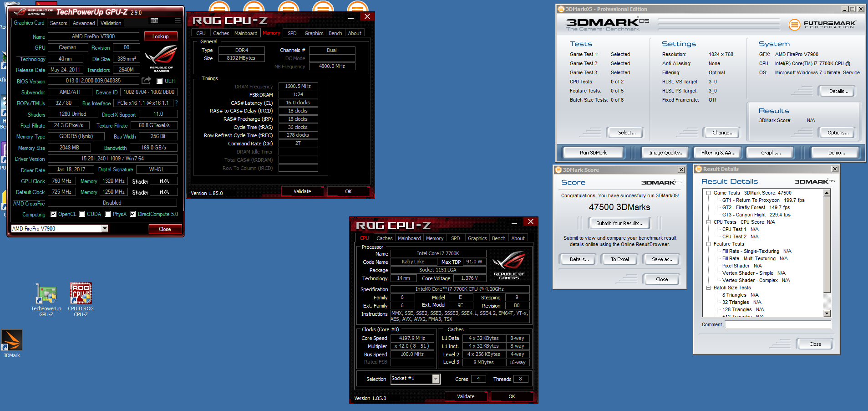Open the Filtering & AA settings button
This screenshot has width=868, height=411.
(718, 153)
